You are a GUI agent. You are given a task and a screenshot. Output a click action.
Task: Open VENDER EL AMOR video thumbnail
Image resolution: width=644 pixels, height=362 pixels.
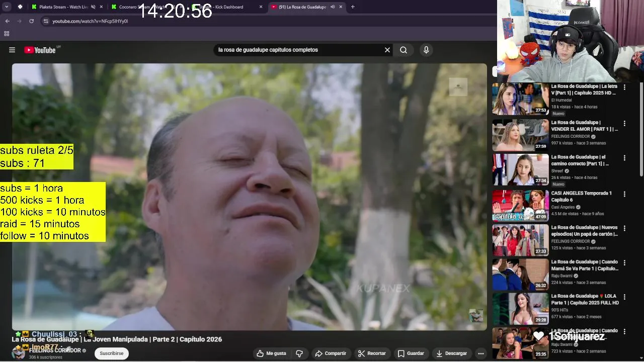coord(520,135)
